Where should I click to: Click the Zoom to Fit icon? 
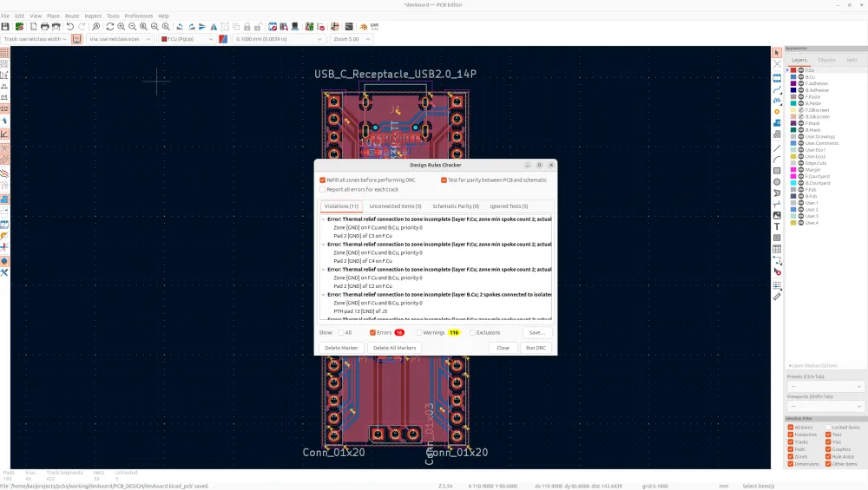[x=143, y=27]
